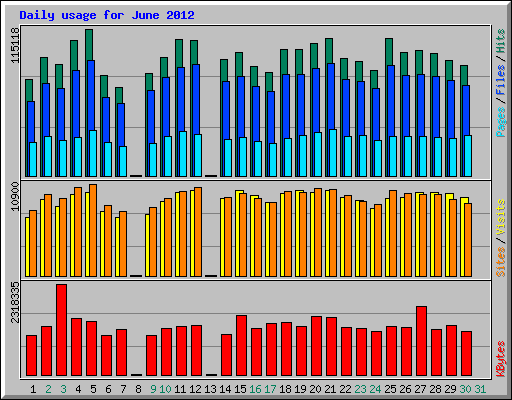Viewport: 512px width, 400px height.
Task: Click the yellow visits bar for day 15
Action: pos(238,233)
